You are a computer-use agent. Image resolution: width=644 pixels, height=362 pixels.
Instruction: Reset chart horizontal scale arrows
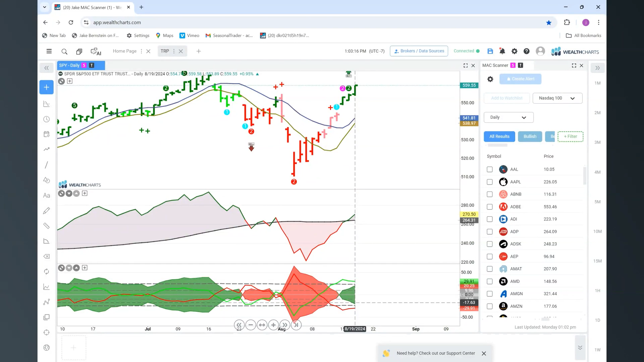[x=262, y=325]
